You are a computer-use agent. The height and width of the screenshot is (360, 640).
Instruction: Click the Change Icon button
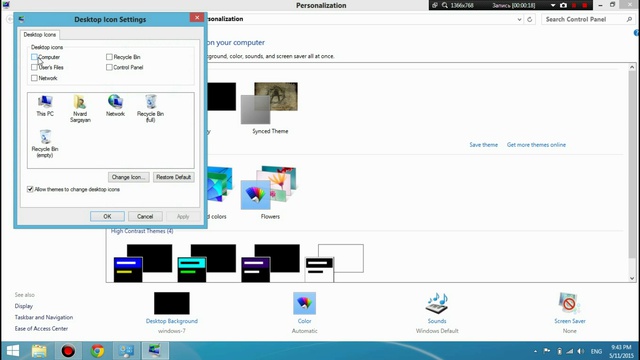click(x=129, y=177)
